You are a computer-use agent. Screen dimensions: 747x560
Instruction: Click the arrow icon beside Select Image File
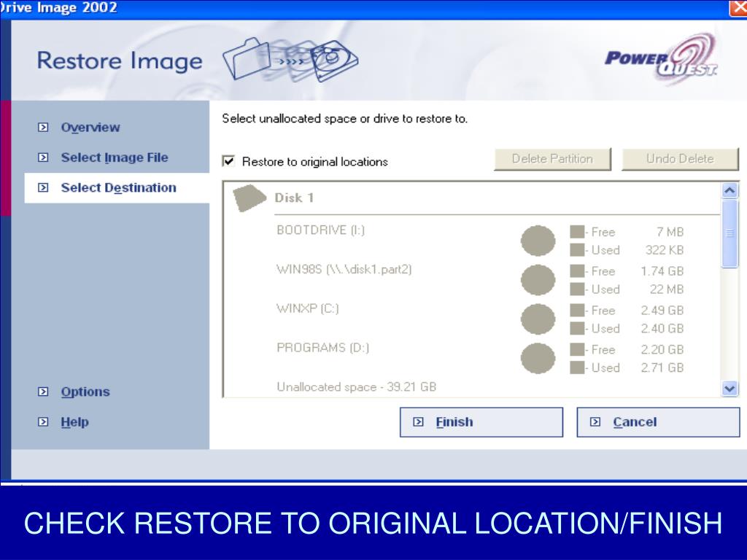(x=43, y=157)
